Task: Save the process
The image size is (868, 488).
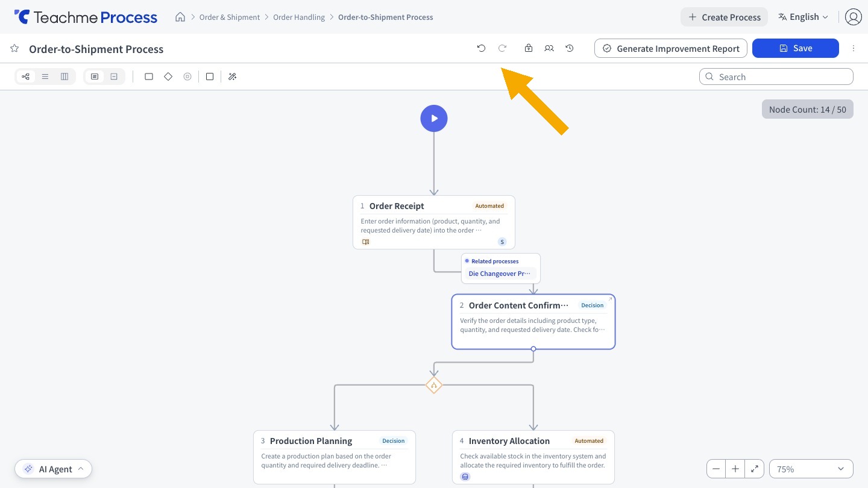Action: point(796,48)
